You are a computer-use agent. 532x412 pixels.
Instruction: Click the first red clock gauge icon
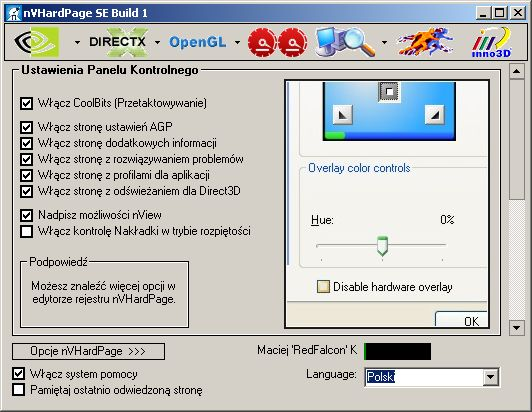262,42
